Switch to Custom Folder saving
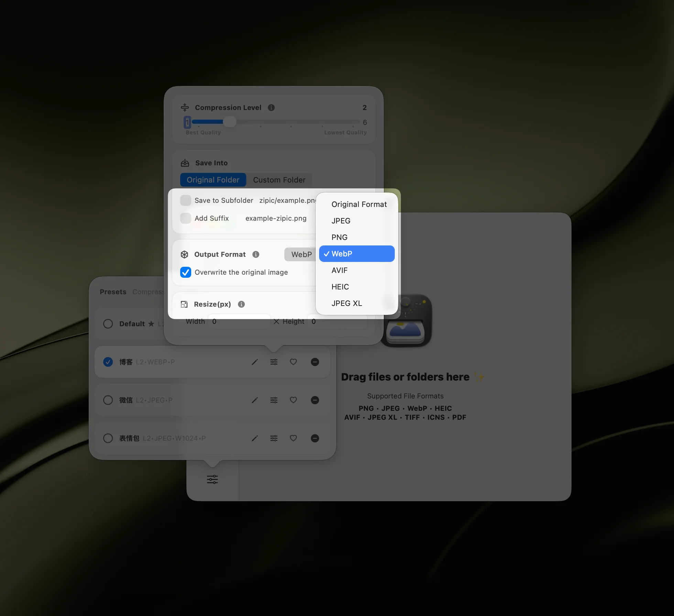Viewport: 674px width, 616px height. click(279, 179)
